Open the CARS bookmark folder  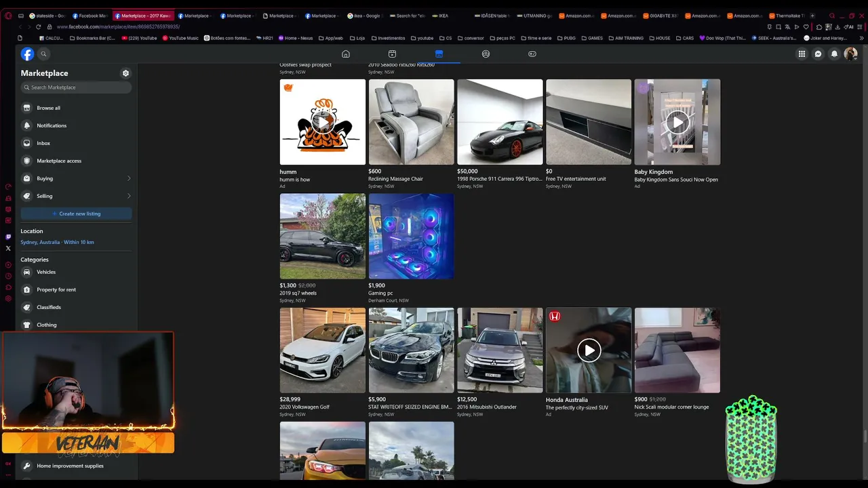(x=684, y=38)
